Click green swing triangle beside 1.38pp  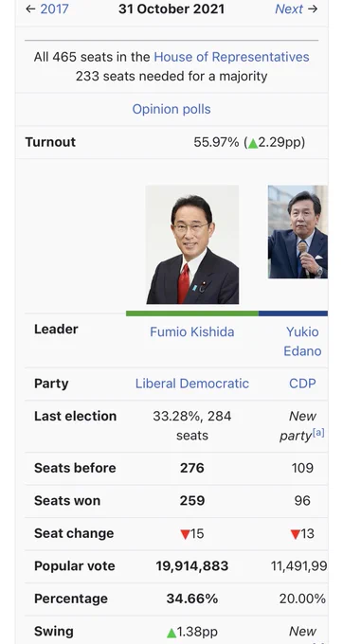click(171, 633)
